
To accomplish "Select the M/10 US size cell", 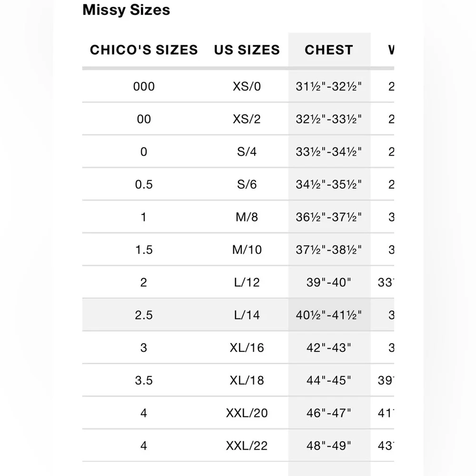I will [247, 249].
